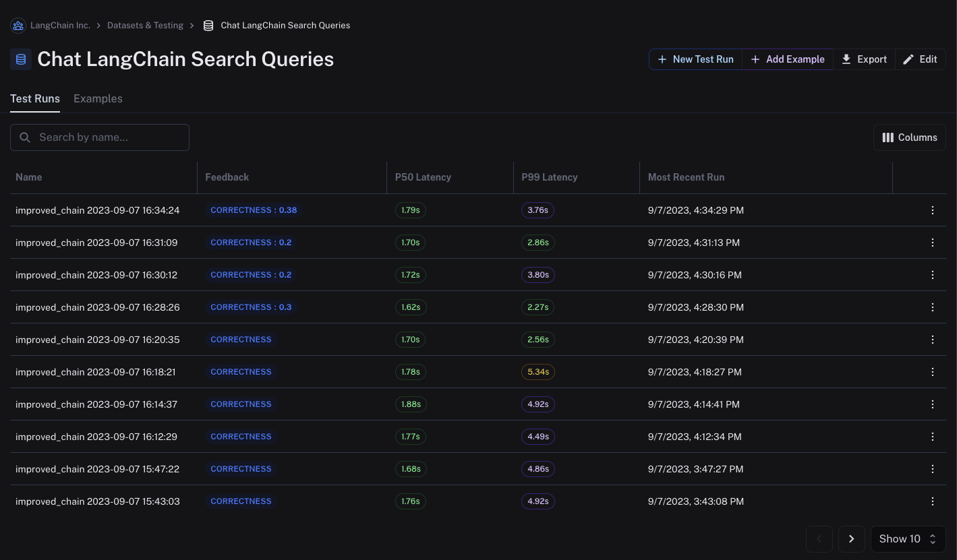Export the dataset
957x560 pixels.
point(864,59)
